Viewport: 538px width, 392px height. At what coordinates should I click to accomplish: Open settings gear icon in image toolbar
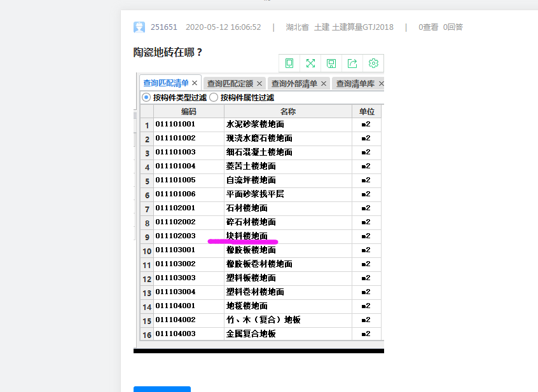(373, 64)
